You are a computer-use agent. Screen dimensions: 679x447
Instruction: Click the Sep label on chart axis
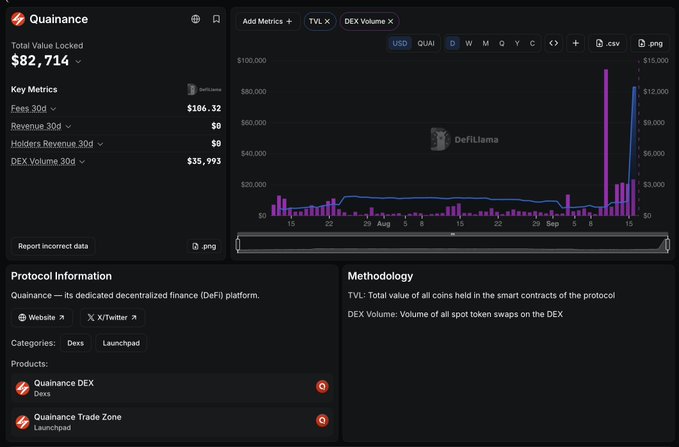pyautogui.click(x=553, y=224)
